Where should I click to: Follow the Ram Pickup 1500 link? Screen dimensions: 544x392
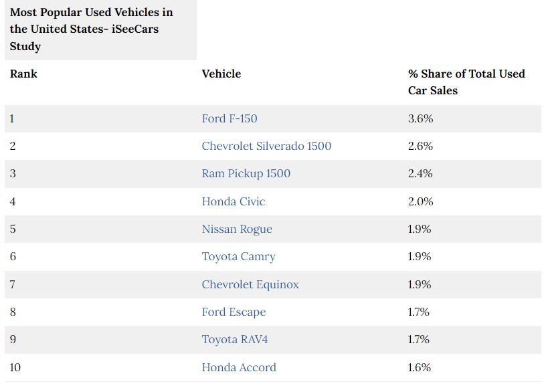click(x=246, y=173)
